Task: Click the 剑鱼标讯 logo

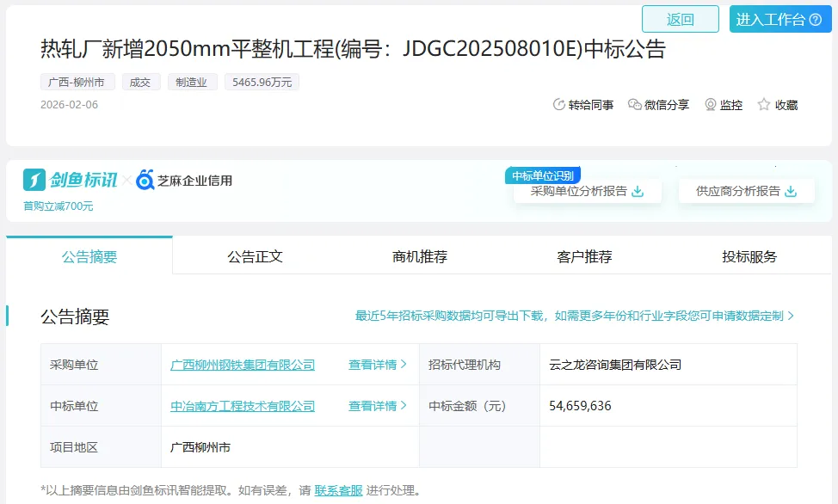Action: [71, 181]
